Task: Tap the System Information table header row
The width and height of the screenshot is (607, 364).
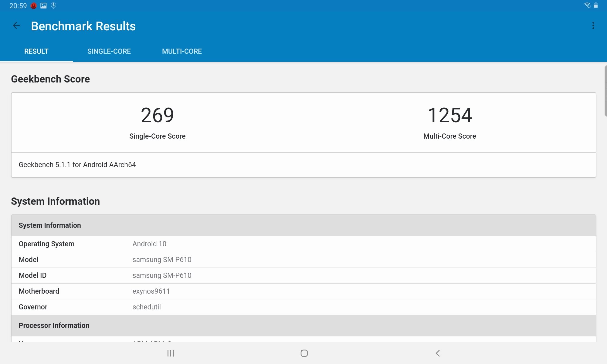Action: coord(303,225)
